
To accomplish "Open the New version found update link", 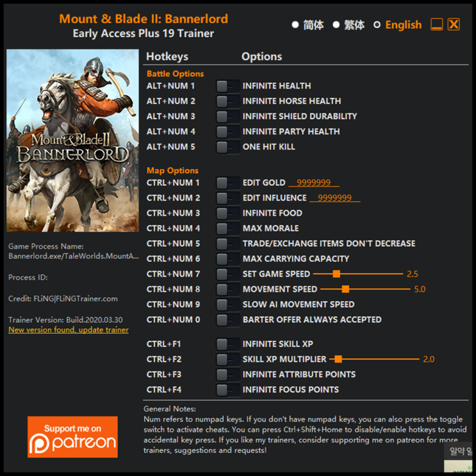I will point(69,330).
